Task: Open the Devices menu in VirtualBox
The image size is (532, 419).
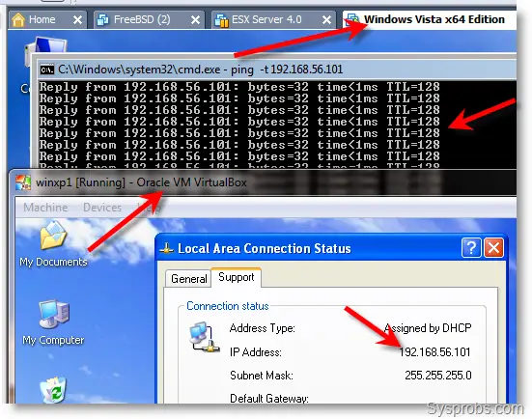Action: pyautogui.click(x=102, y=207)
